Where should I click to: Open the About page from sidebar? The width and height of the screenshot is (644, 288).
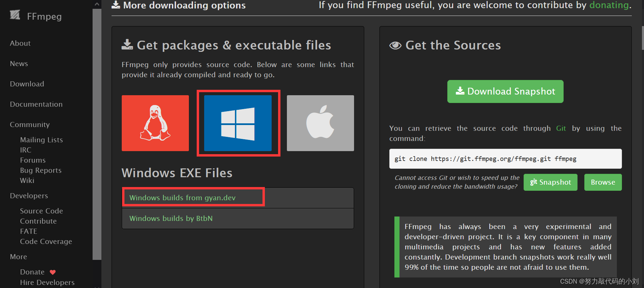(x=20, y=43)
